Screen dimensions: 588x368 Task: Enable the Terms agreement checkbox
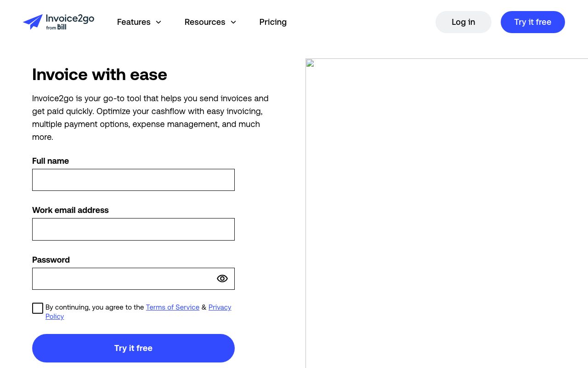37,308
